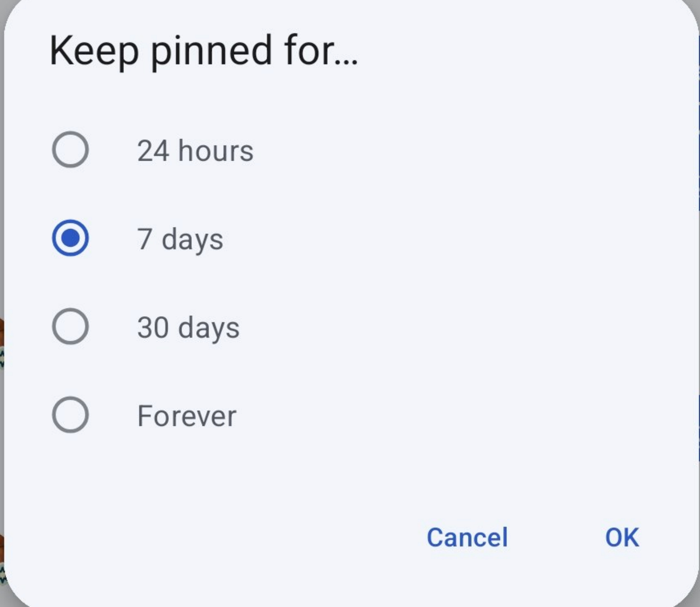Choose the 30 days radio button

click(70, 326)
